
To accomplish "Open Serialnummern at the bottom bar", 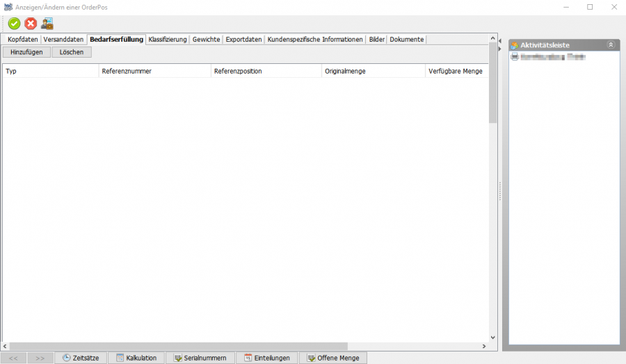I will click(x=200, y=358).
